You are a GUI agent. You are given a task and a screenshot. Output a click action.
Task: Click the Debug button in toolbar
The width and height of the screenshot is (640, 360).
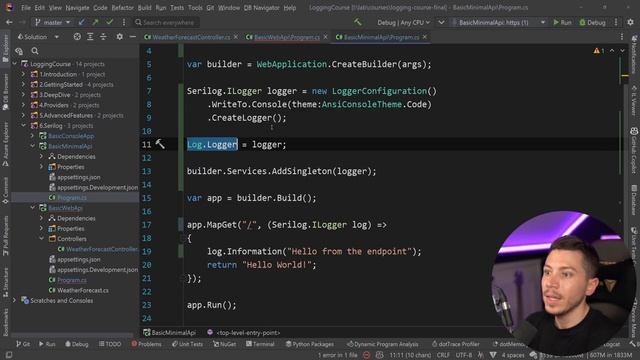click(593, 22)
